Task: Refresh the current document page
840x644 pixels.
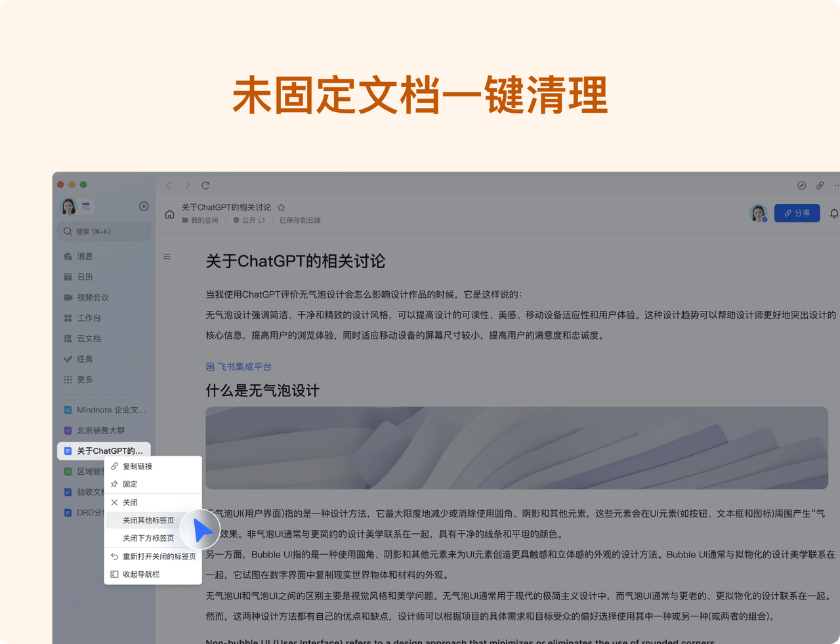Action: pos(205,186)
